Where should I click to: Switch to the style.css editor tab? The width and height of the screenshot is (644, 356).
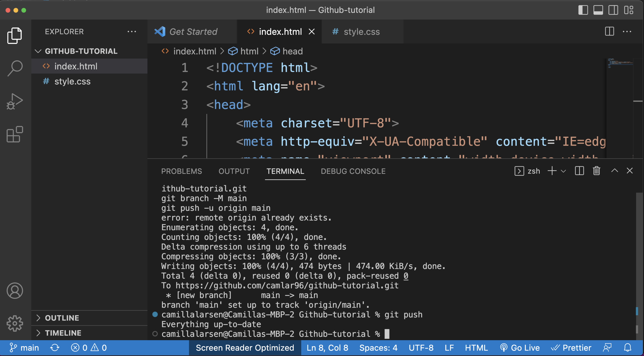361,32
